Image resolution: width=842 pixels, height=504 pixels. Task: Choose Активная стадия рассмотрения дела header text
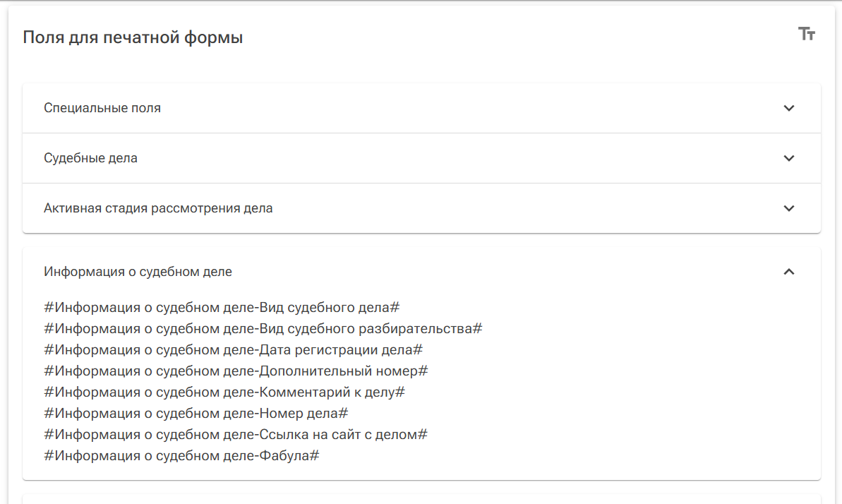click(158, 208)
